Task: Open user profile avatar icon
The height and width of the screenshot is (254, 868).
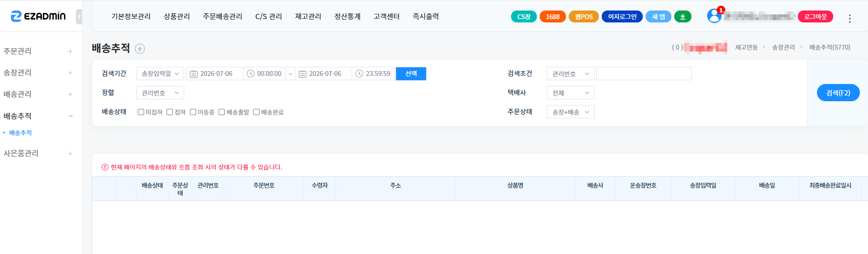Action: (714, 16)
